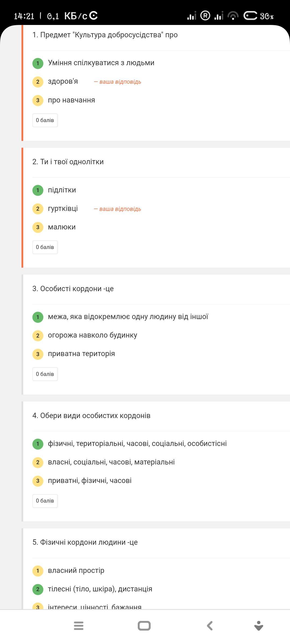Screen dimensions: 290x644
Task: Select answer "приватна територія"
Action: pos(81,354)
